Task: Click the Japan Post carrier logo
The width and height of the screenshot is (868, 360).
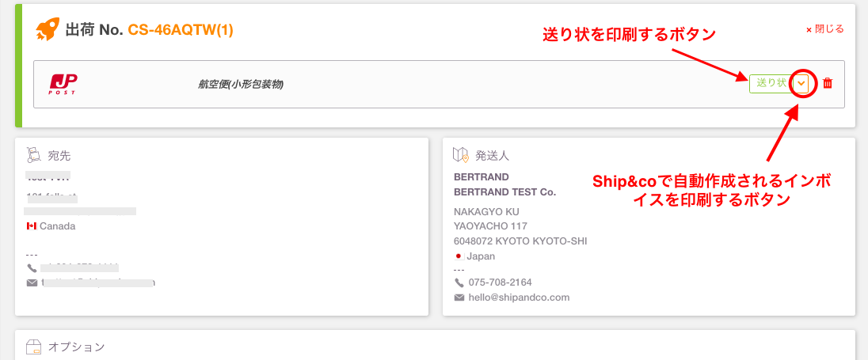Action: click(x=63, y=84)
